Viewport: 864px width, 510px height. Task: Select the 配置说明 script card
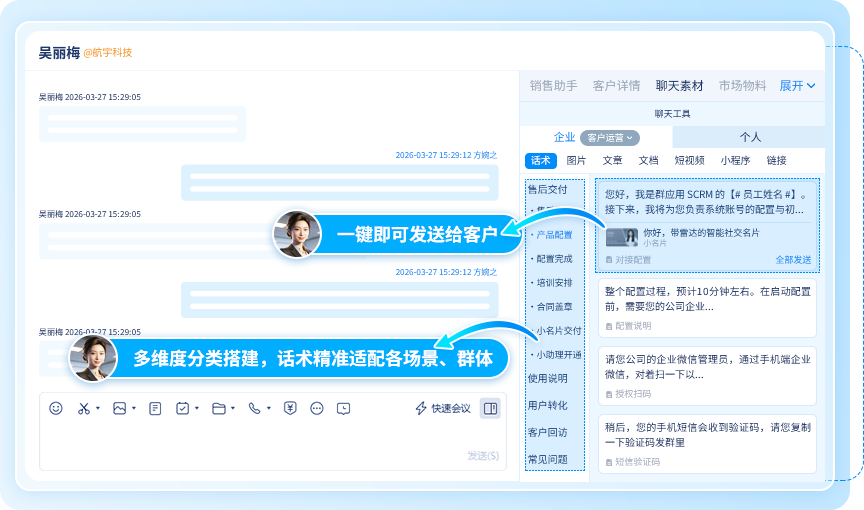(x=708, y=308)
